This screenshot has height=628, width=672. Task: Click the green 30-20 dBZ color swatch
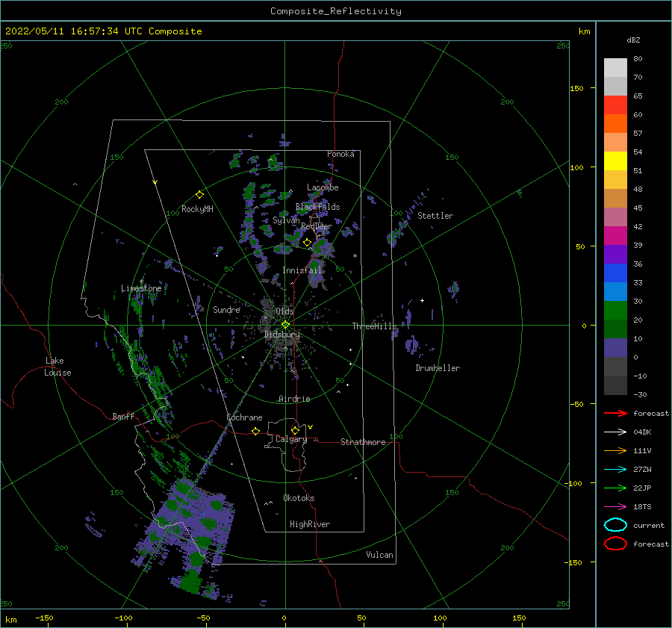coord(615,311)
